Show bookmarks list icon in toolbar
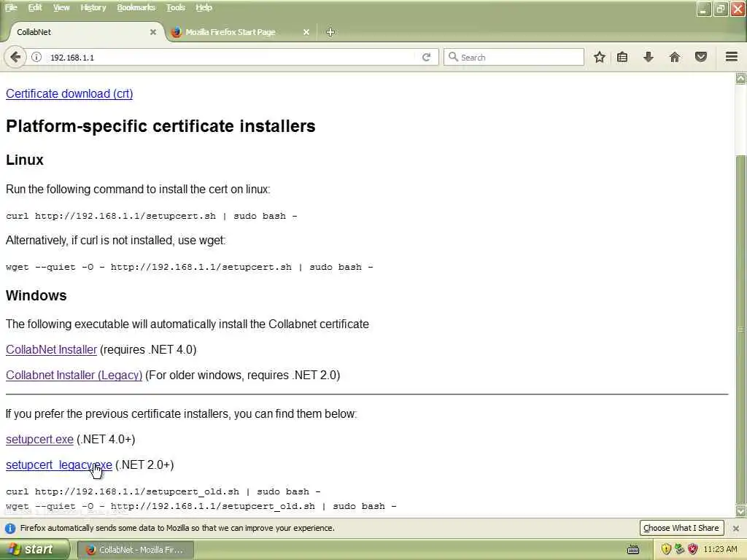 622,57
